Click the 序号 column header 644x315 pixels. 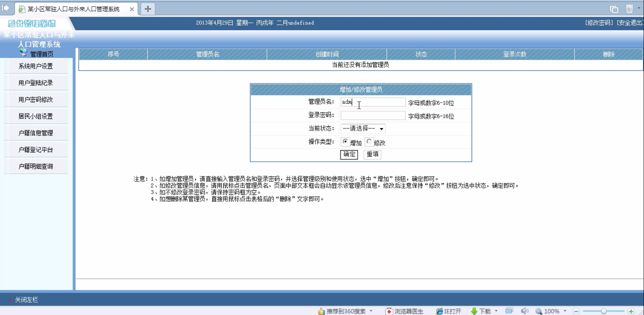click(x=113, y=54)
